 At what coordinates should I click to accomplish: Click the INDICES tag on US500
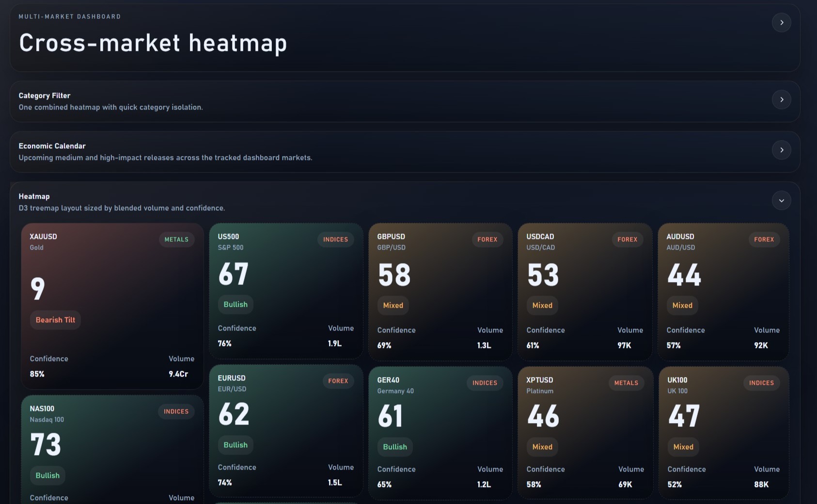335,239
